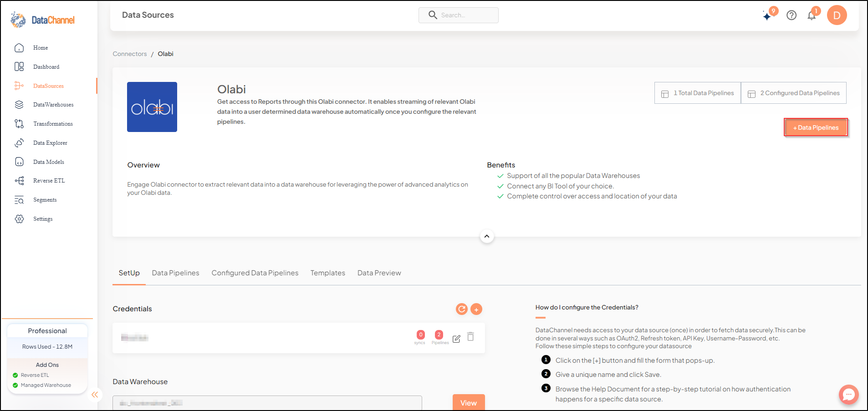868x411 pixels.
Task: Open the Templates tab
Action: (x=328, y=273)
